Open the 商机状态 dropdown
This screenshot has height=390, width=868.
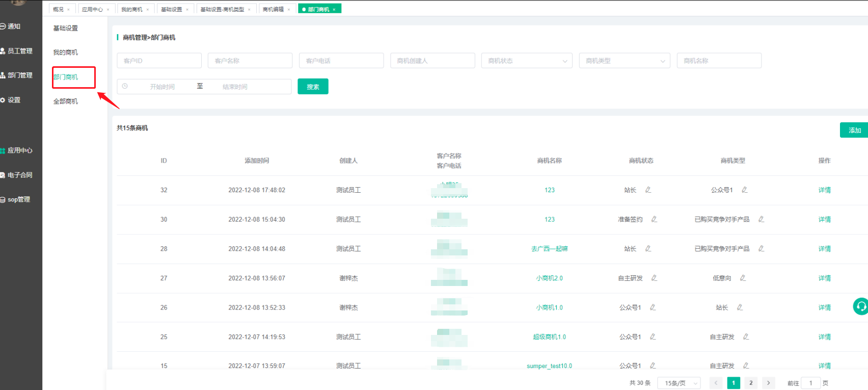click(527, 61)
